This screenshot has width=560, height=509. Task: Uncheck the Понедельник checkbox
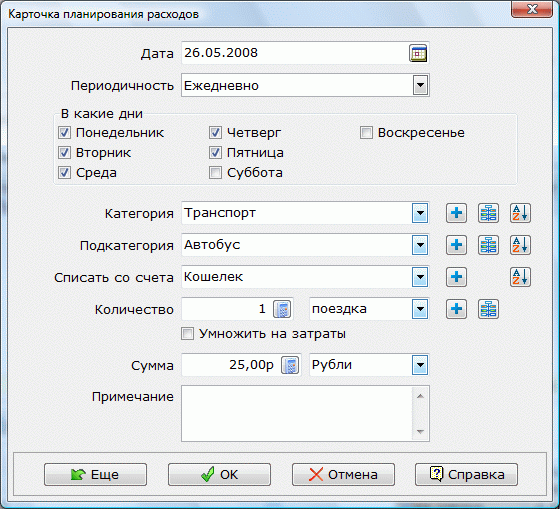[x=64, y=133]
